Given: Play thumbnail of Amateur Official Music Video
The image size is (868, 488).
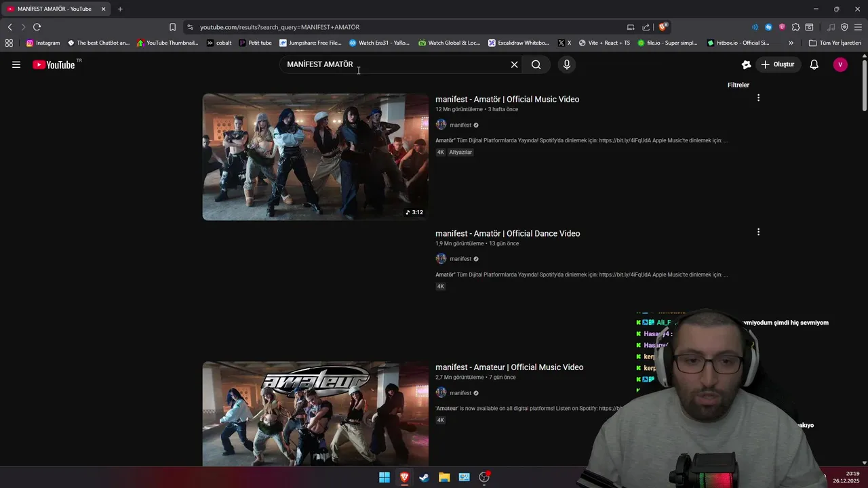Looking at the screenshot, I should [x=315, y=413].
